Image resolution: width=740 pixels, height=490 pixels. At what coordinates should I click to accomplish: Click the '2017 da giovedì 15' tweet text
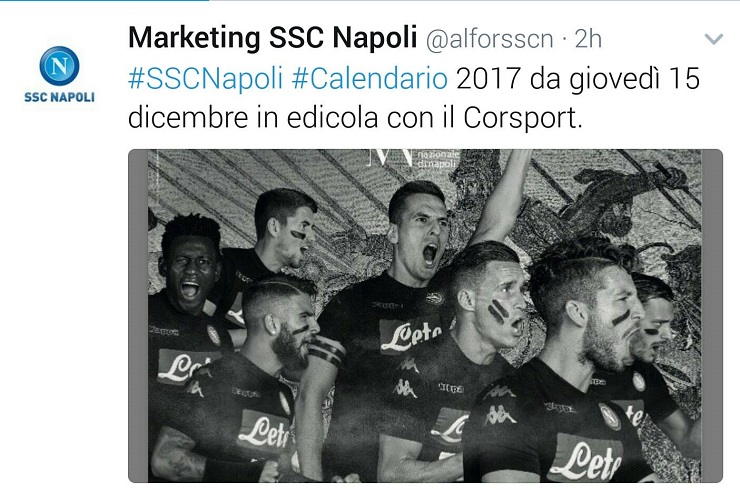click(x=577, y=78)
